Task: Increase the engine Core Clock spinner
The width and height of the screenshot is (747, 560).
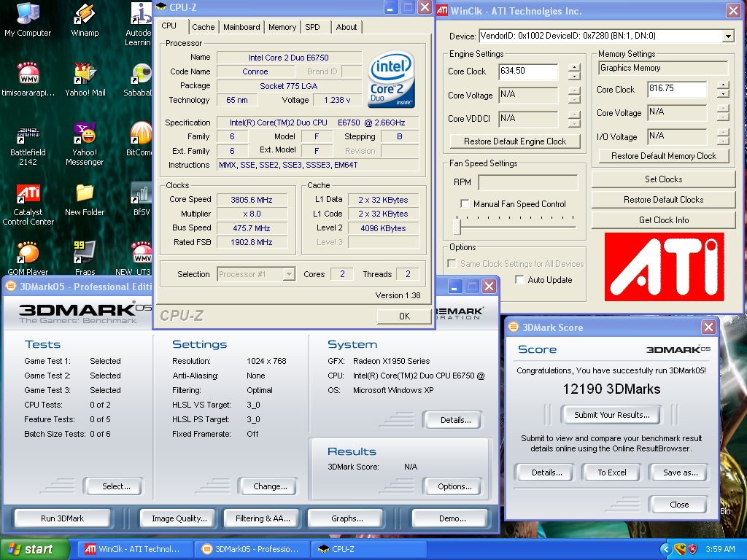Action: tap(575, 68)
